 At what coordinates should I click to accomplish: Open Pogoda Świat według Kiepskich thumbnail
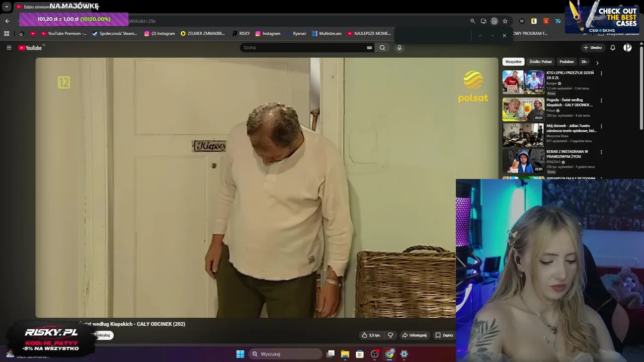pos(523,109)
